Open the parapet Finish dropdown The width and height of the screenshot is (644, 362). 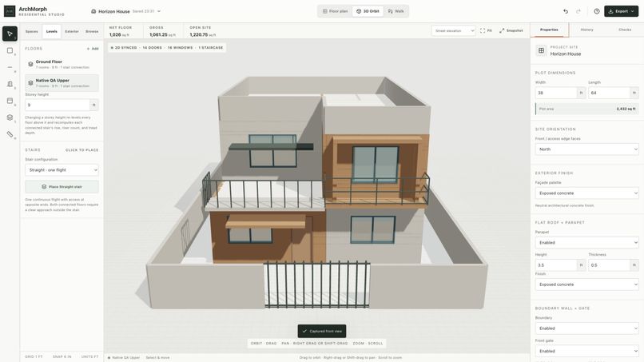(x=587, y=284)
